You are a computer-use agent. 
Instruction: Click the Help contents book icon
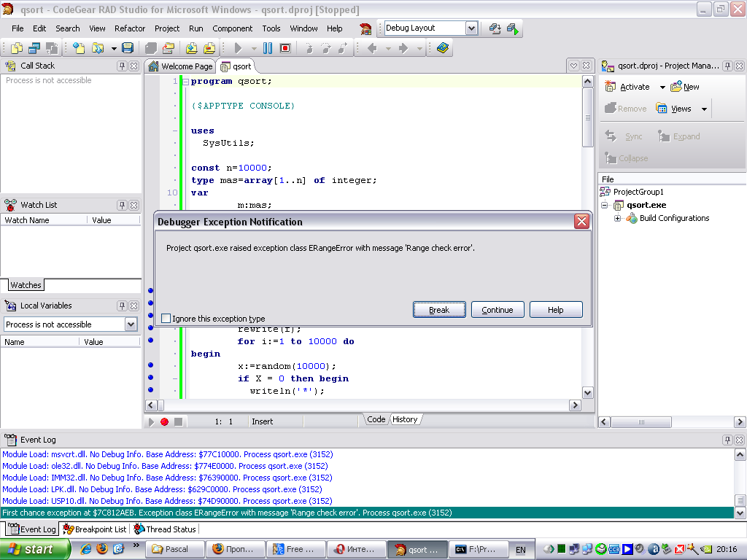pyautogui.click(x=443, y=48)
